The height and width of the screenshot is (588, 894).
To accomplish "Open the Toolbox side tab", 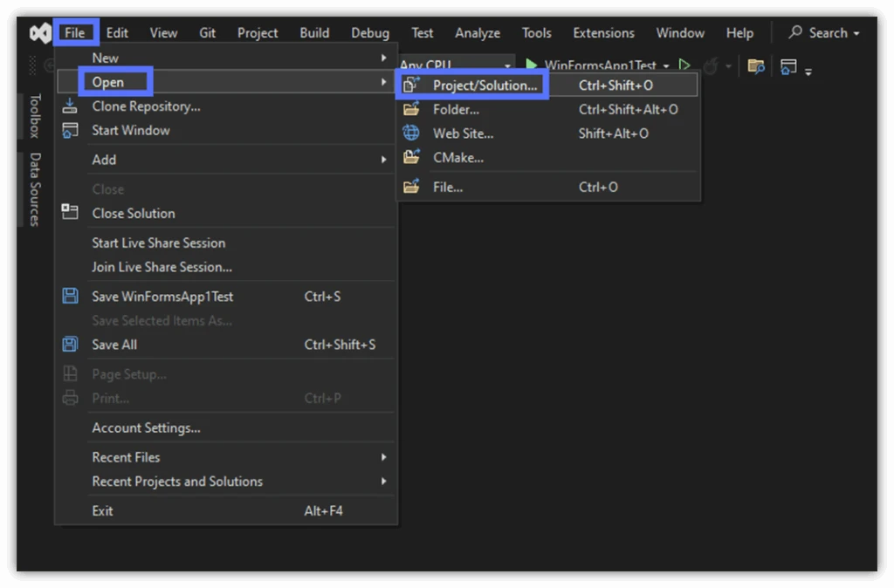I will (x=35, y=116).
